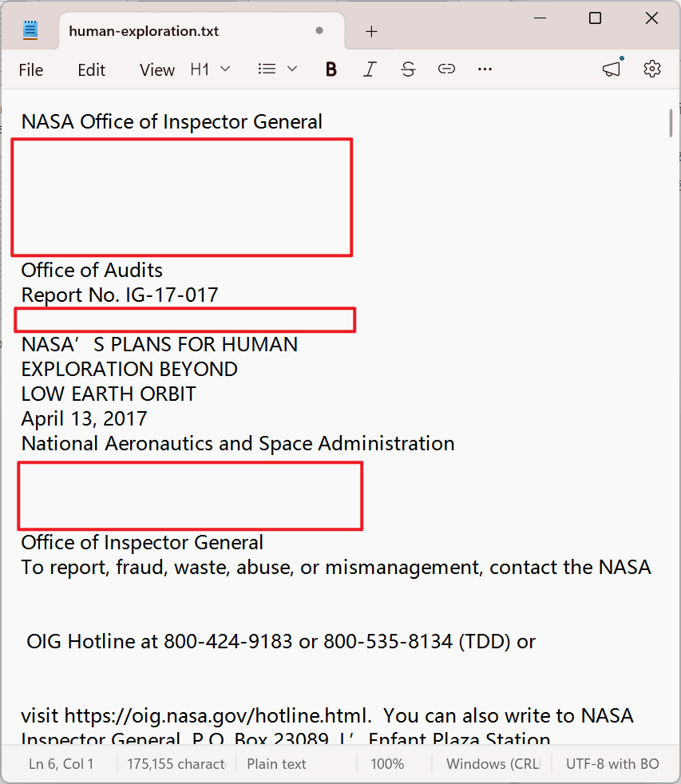Click the Notepad app icon in title bar
This screenshot has height=784, width=681.
pyautogui.click(x=30, y=30)
